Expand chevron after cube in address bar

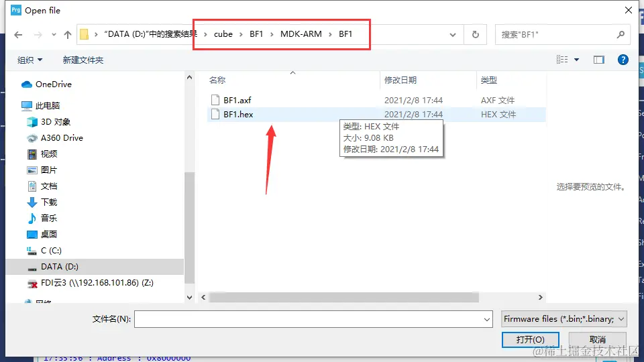click(x=241, y=34)
